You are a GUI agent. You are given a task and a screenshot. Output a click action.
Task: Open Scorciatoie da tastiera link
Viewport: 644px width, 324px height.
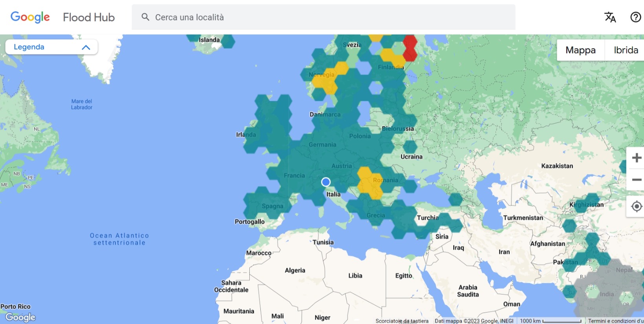pos(402,321)
